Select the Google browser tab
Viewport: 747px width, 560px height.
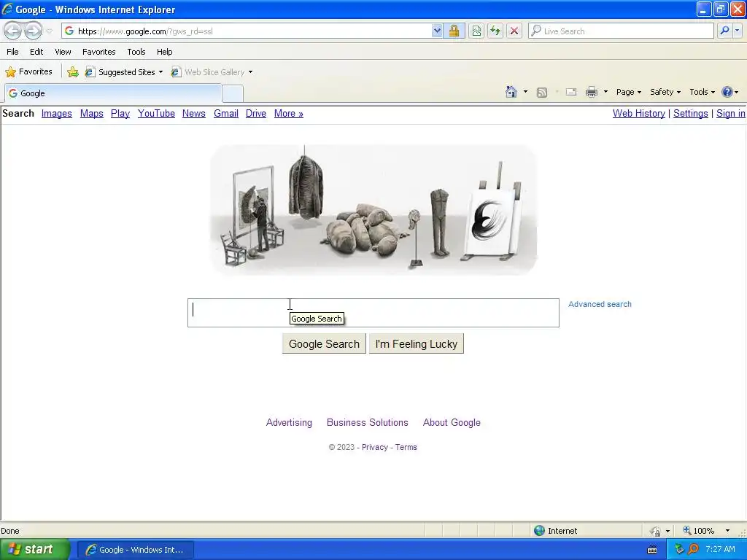(x=113, y=93)
